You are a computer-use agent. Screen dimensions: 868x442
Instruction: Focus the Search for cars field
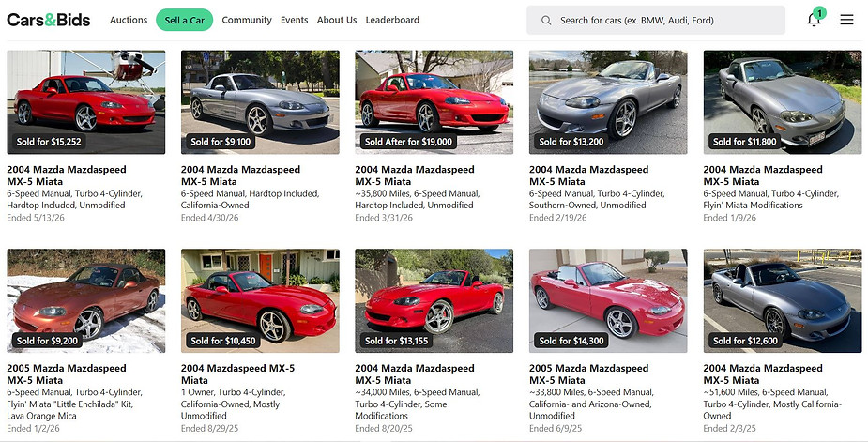(x=655, y=21)
